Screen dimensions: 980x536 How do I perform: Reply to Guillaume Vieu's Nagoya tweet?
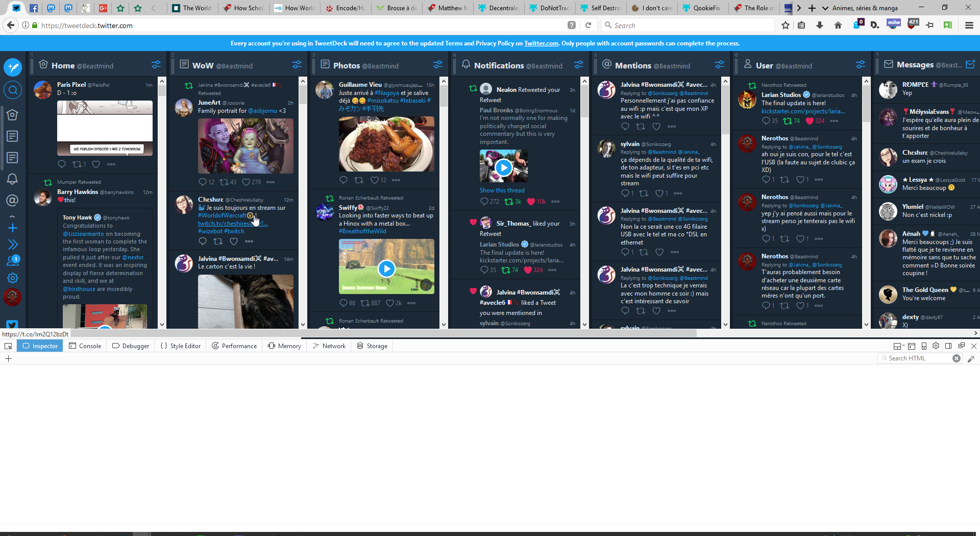[x=344, y=180]
